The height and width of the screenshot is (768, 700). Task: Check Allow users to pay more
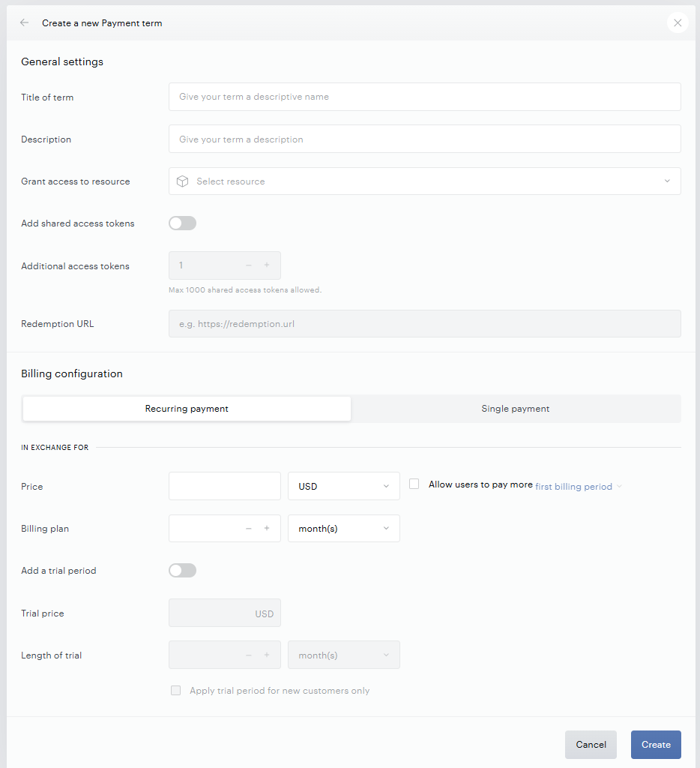(x=414, y=484)
